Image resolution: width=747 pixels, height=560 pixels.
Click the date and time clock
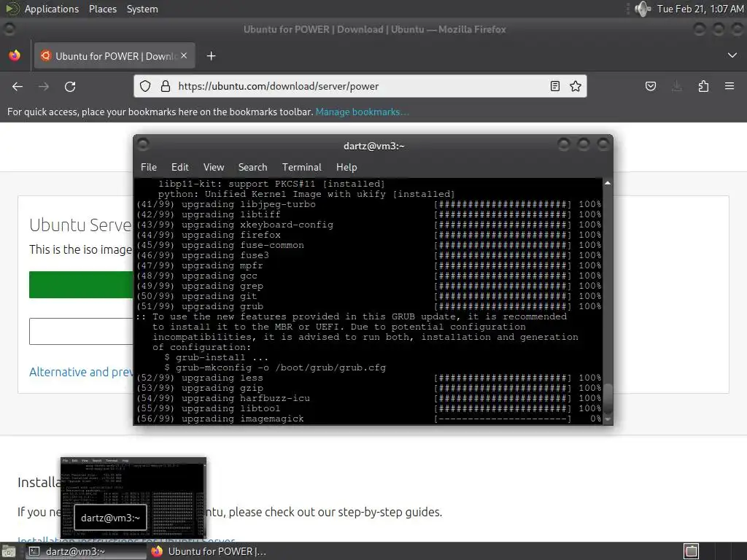click(x=700, y=9)
